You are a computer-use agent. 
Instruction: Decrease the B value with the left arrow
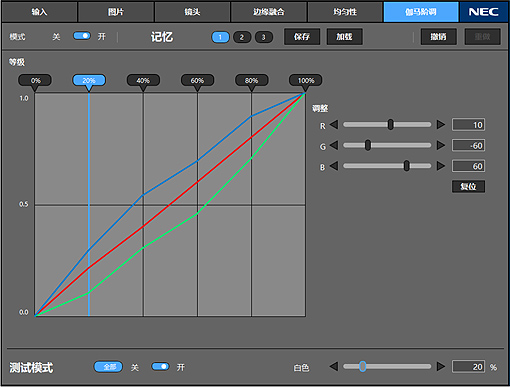pos(334,166)
